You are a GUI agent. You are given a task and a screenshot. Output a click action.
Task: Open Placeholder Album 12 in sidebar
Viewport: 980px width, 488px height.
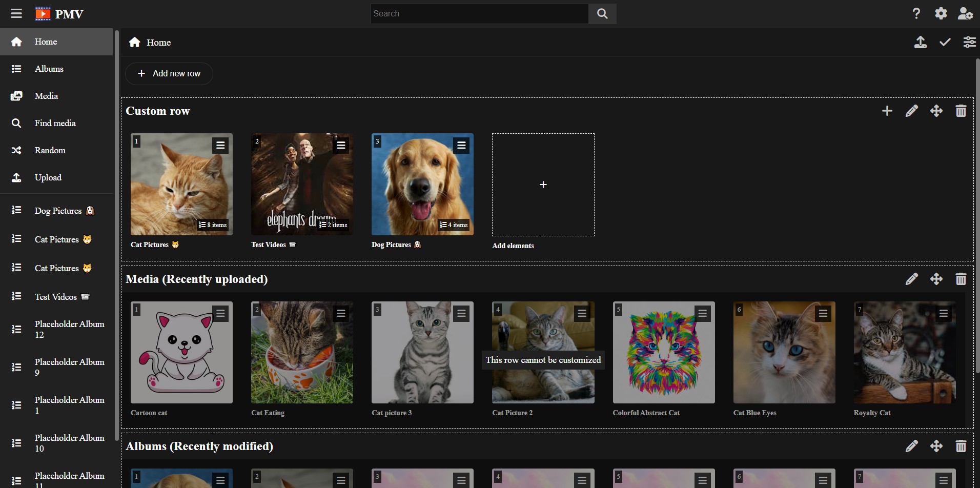56,329
